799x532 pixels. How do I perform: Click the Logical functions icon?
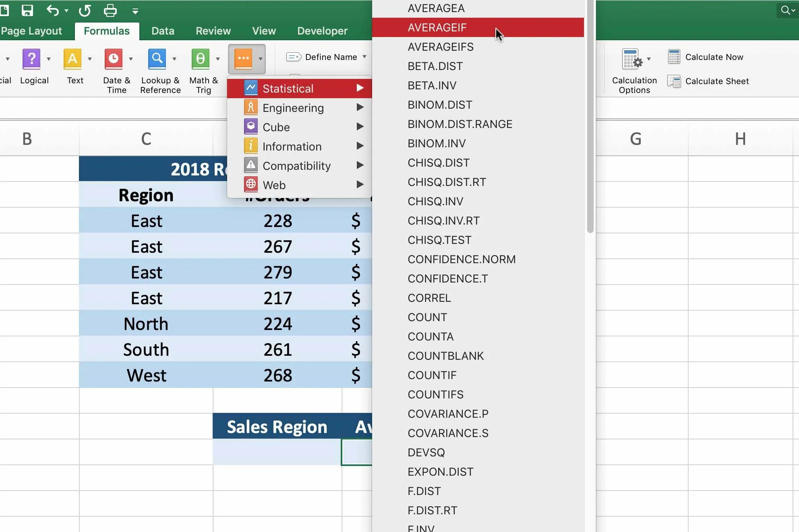[31, 59]
